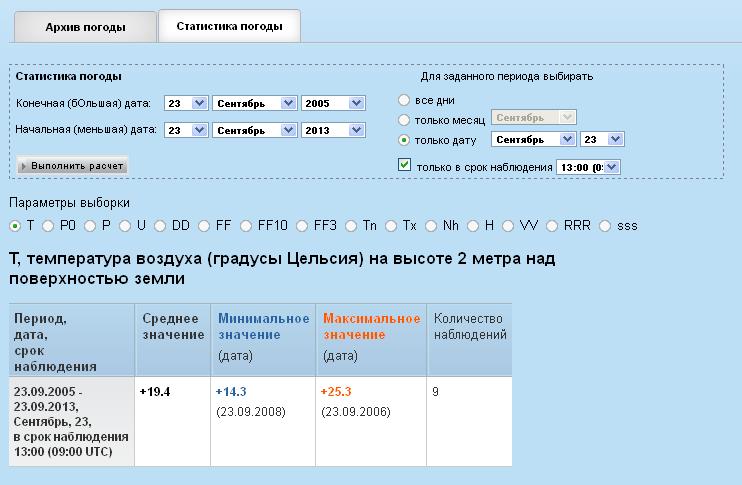Select the 'все дни' radio option
Viewport: 742px width, 485px height.
(x=404, y=100)
